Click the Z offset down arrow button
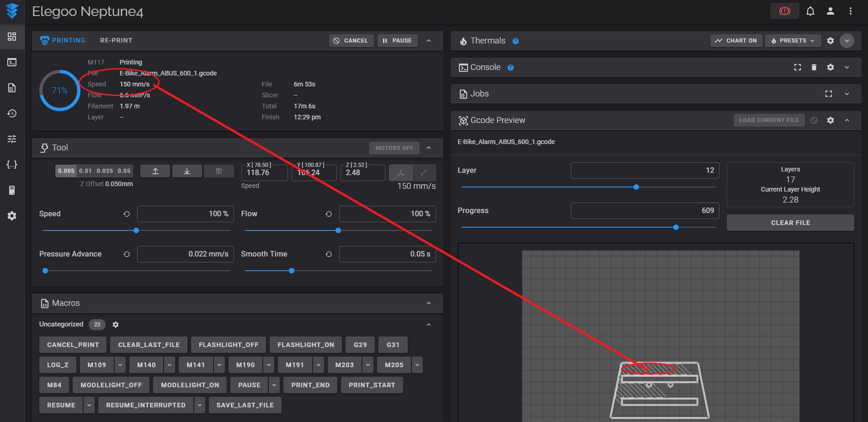 click(187, 171)
